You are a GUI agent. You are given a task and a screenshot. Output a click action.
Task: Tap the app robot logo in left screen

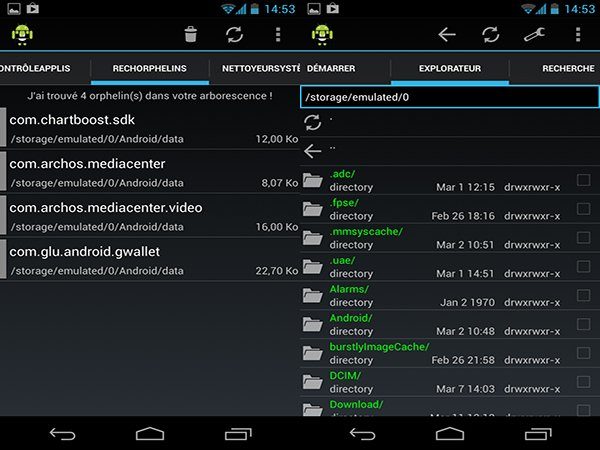pos(22,35)
